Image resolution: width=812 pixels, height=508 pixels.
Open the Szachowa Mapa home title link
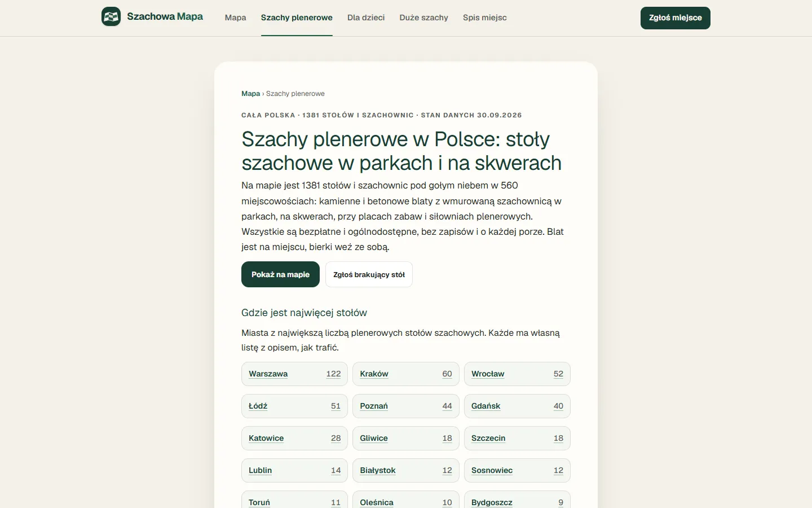pos(165,16)
